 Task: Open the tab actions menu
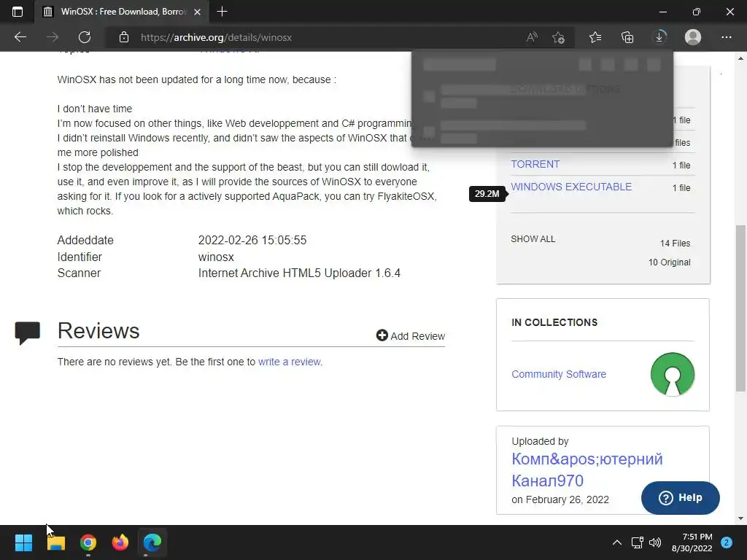click(18, 12)
